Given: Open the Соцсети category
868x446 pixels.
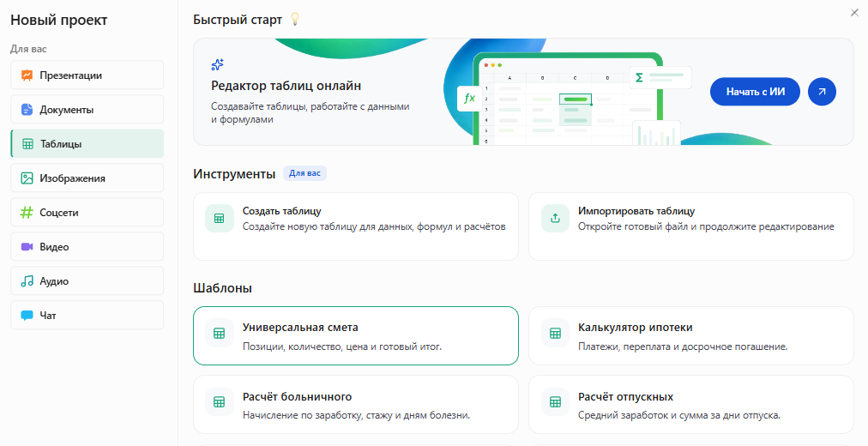Looking at the screenshot, I should [87, 212].
